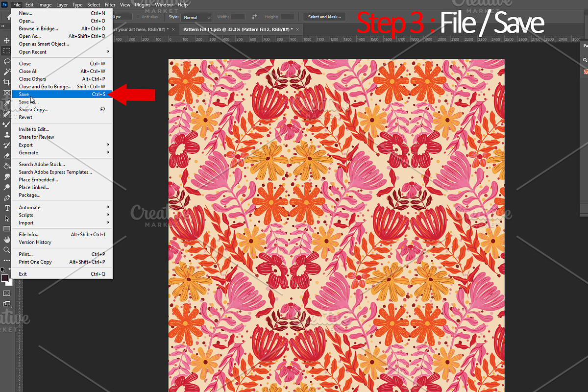588x392 pixels.
Task: Switch to 'your art here' document tab
Action: click(x=142, y=29)
